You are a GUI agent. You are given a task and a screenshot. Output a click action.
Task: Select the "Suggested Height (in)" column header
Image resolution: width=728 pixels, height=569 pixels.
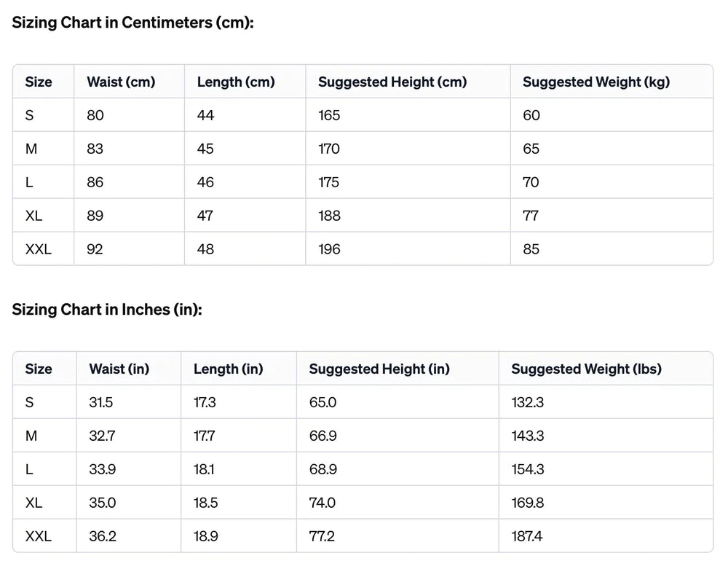point(379,369)
